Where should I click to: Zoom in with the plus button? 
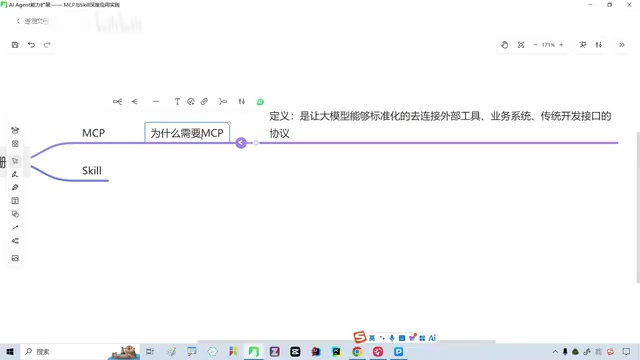click(x=561, y=45)
